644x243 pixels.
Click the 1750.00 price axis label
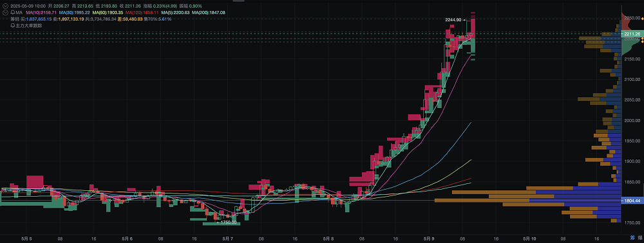pos(632,223)
